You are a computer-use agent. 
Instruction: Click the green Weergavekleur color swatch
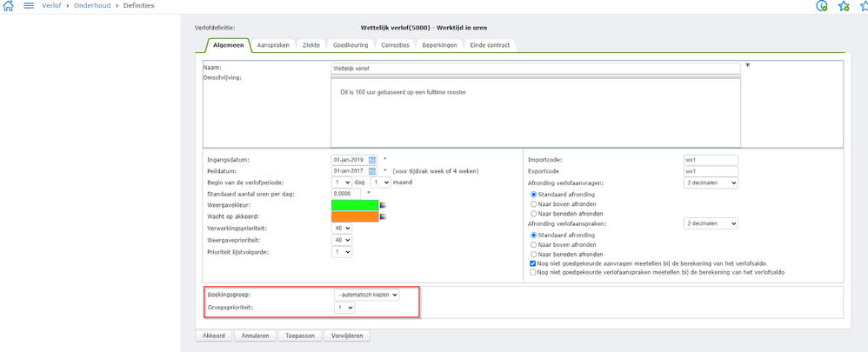tap(355, 205)
